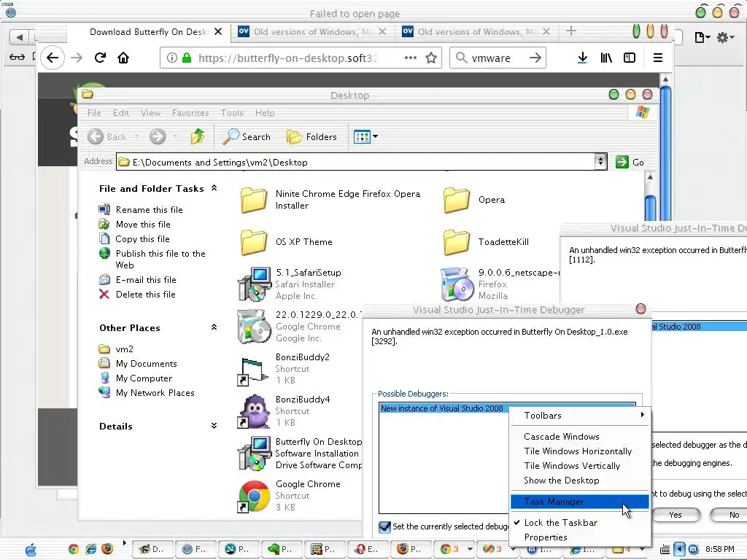This screenshot has height=560, width=747.
Task: Open Tools menu in Desktop window
Action: point(232,113)
